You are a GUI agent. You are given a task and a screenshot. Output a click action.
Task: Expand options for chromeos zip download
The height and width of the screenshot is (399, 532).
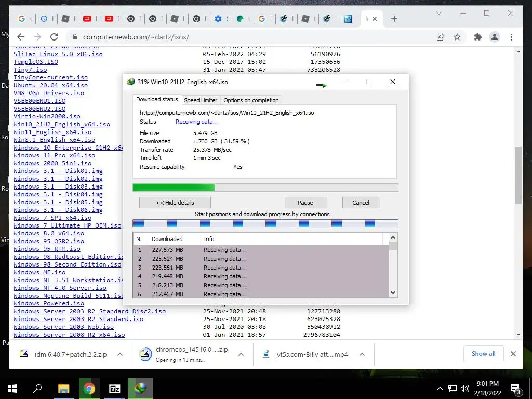pos(241,354)
